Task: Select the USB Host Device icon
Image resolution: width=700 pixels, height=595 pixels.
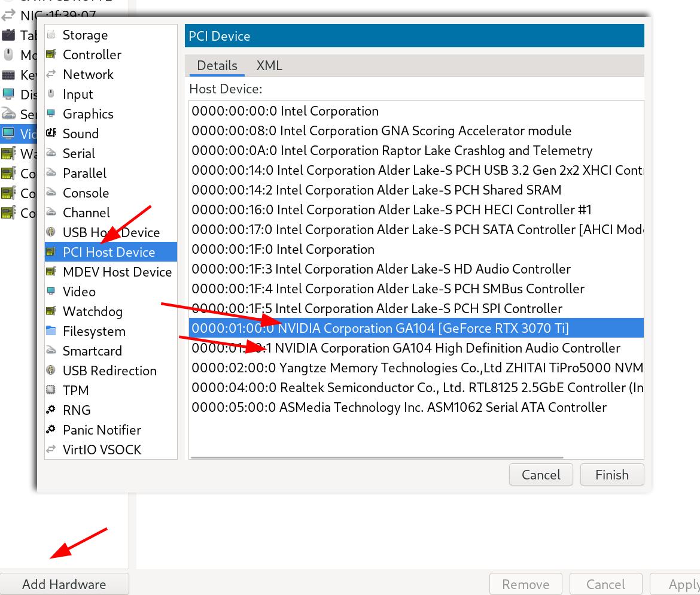Action: 51,232
